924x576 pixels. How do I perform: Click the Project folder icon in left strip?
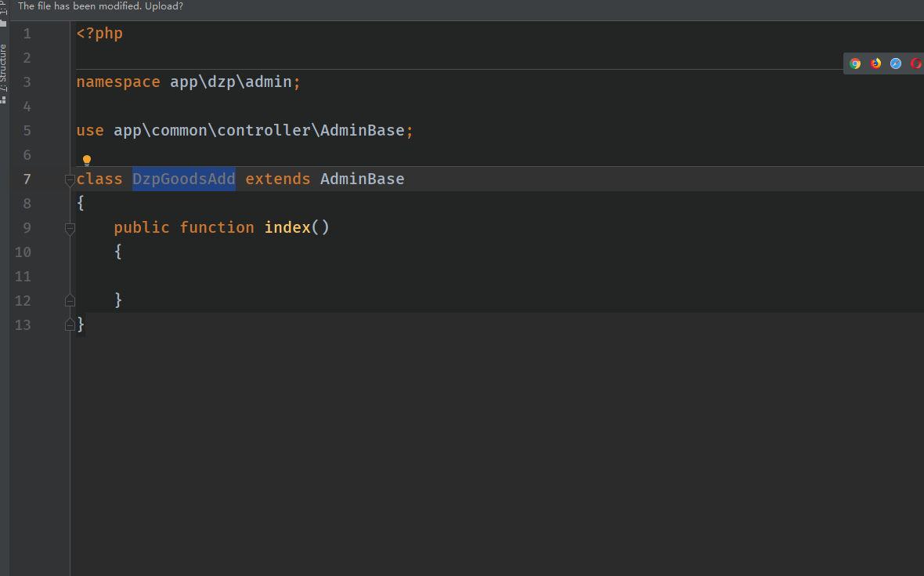[3, 23]
